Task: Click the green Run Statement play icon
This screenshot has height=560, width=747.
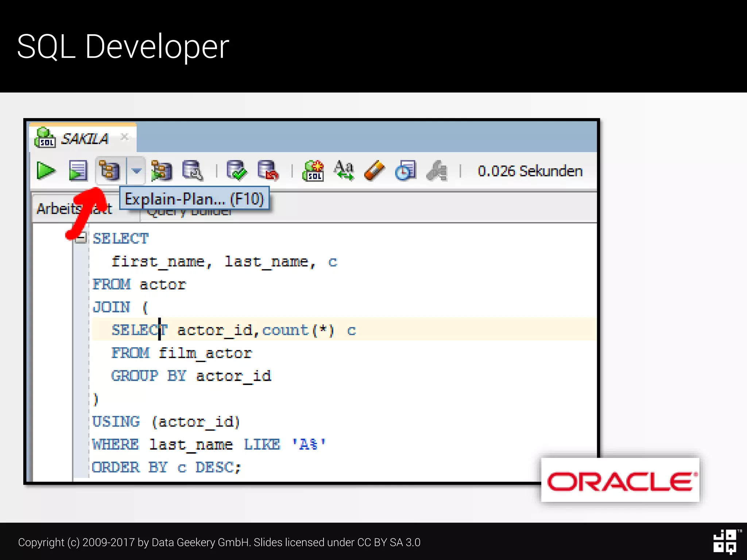Action: pyautogui.click(x=46, y=171)
